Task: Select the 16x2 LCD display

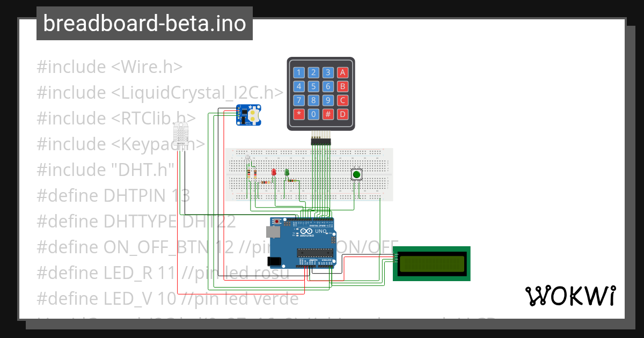Action: point(432,263)
